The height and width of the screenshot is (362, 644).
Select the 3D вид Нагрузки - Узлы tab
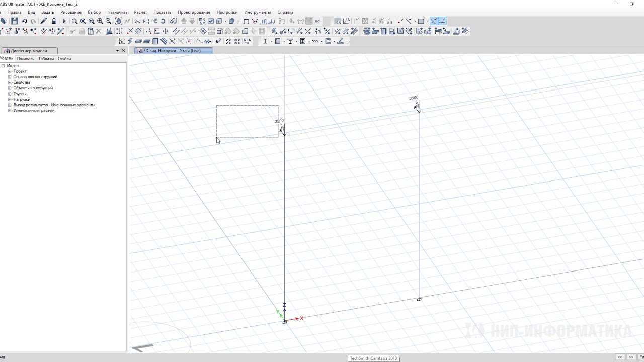(174, 51)
